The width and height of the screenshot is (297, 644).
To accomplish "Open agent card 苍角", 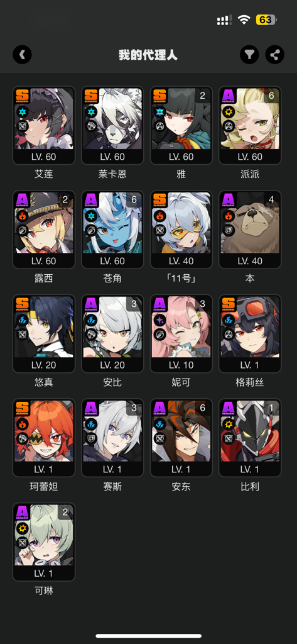I will (112, 230).
